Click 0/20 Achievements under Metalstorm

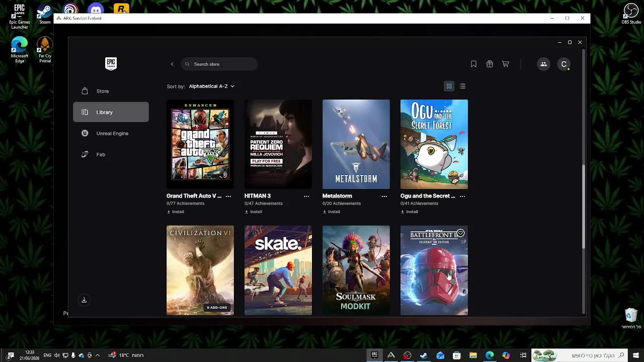coord(342,204)
